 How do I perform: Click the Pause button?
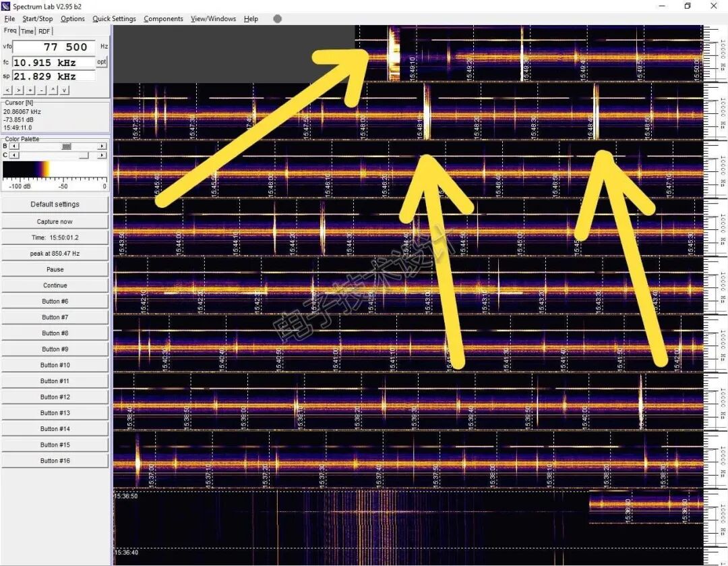click(55, 270)
